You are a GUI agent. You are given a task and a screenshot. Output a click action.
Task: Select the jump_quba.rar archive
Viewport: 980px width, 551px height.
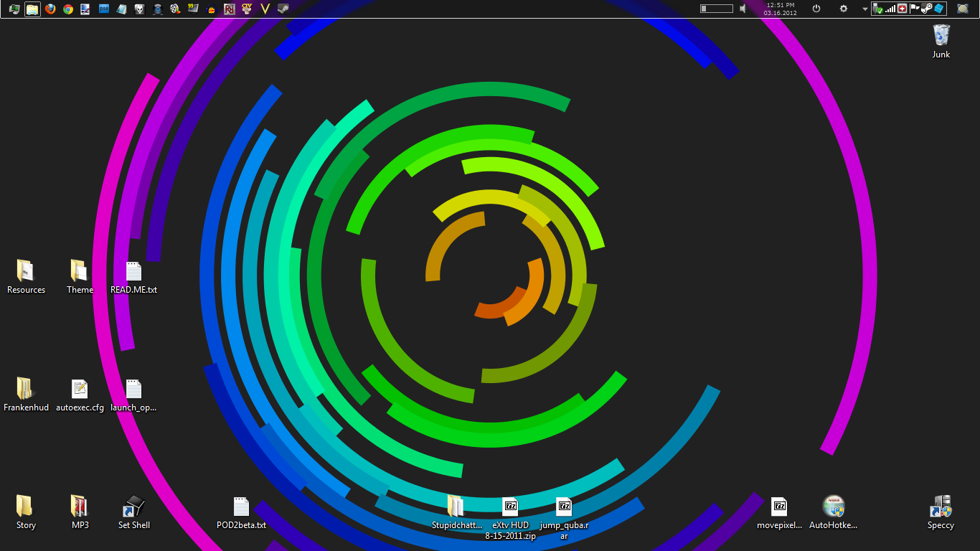pos(564,517)
